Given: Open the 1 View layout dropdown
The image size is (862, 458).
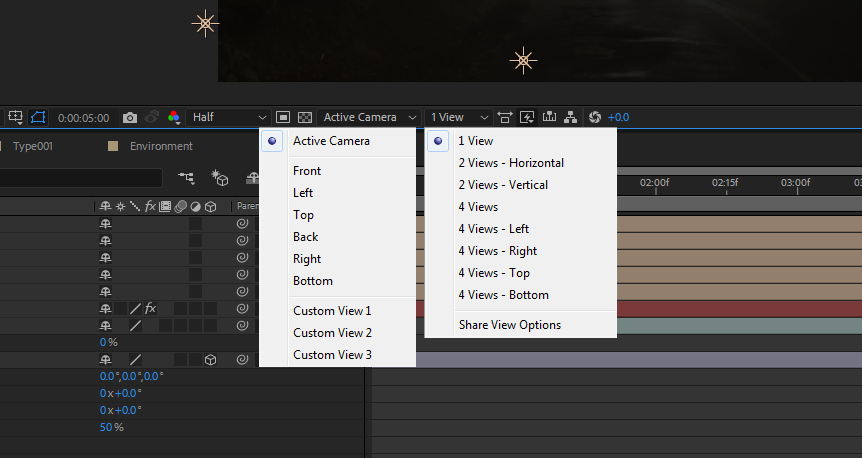Looking at the screenshot, I should pos(459,117).
